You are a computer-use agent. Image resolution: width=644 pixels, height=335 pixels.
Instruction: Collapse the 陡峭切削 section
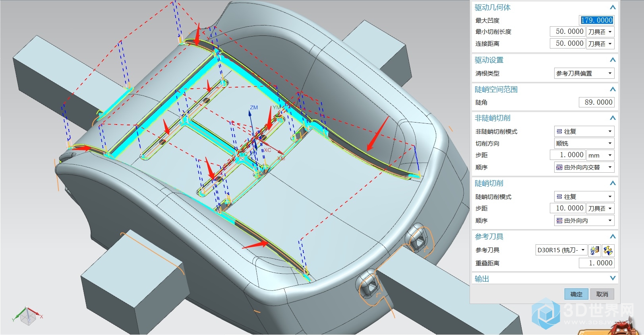pyautogui.click(x=613, y=183)
